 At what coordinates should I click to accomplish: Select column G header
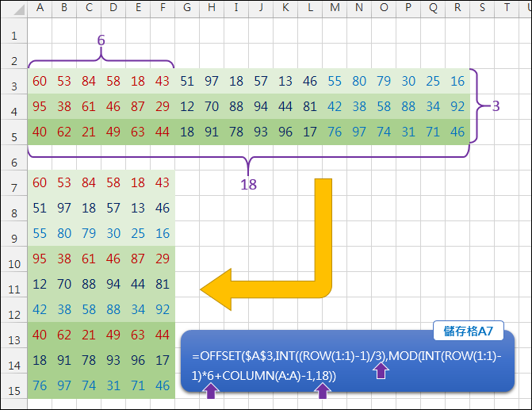[x=187, y=8]
